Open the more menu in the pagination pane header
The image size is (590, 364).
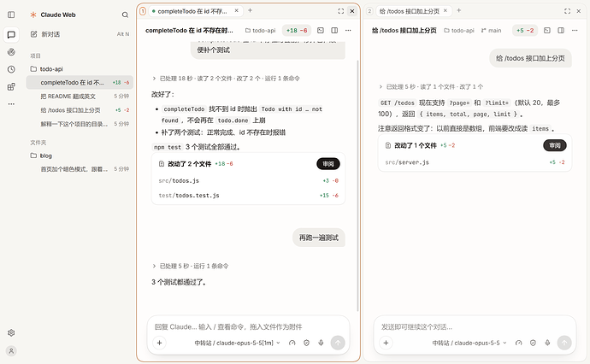575,31
